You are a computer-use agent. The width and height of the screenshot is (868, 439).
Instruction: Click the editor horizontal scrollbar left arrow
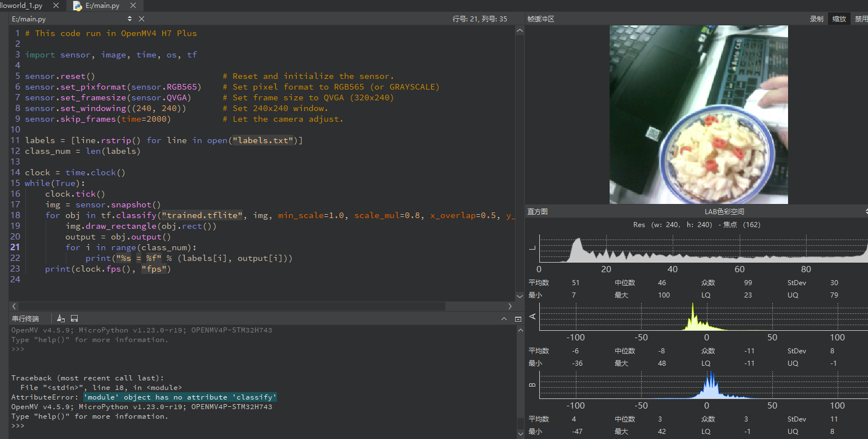pos(13,306)
